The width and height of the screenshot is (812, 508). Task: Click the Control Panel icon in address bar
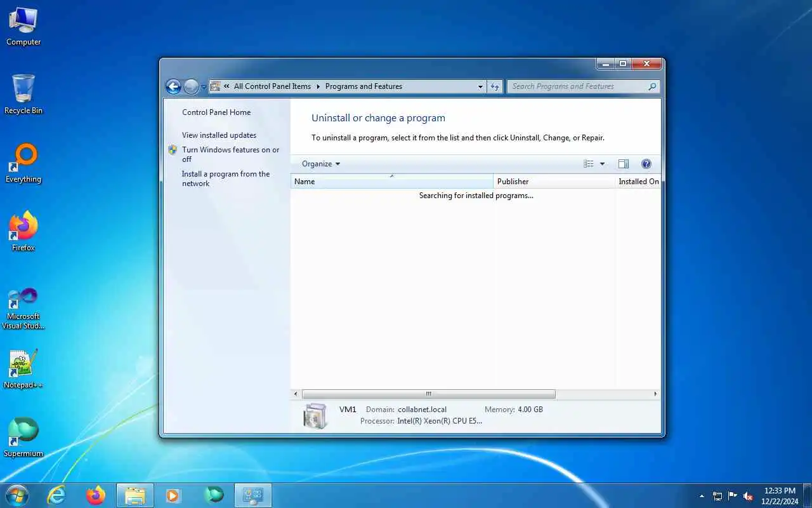(216, 86)
